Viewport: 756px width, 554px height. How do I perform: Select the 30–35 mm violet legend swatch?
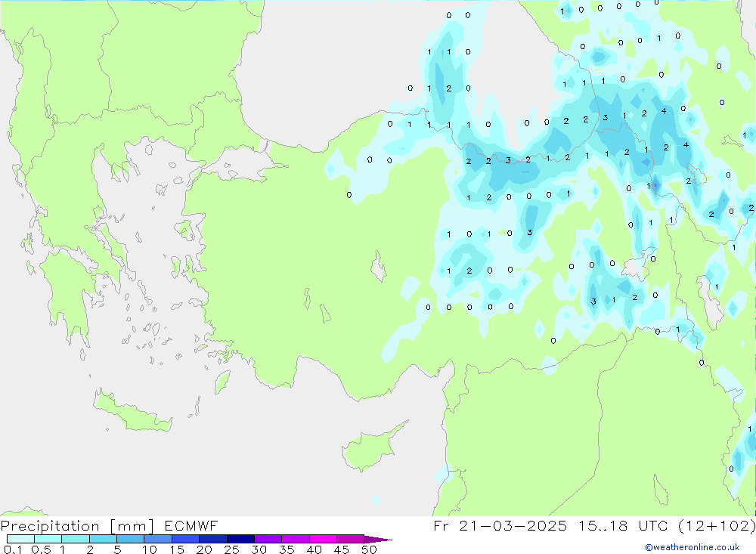[x=268, y=539]
